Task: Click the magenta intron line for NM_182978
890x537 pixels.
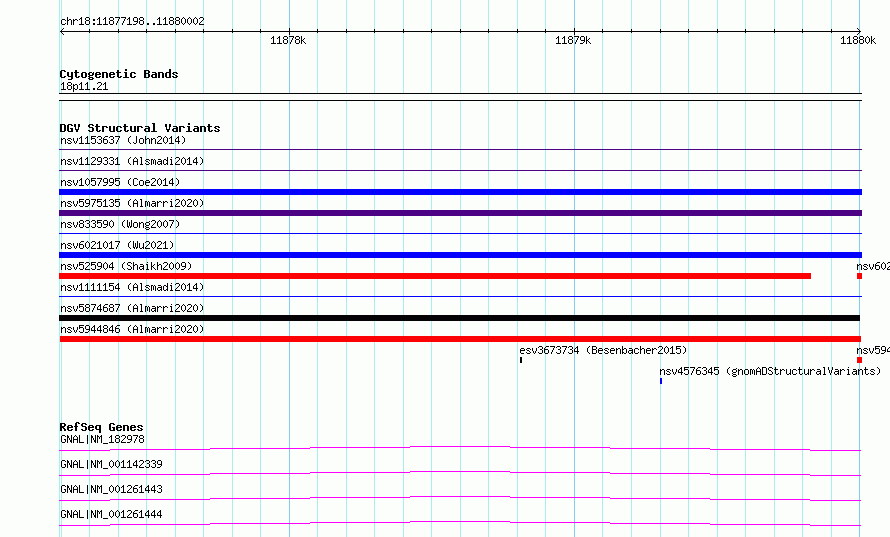Action: coord(460,448)
